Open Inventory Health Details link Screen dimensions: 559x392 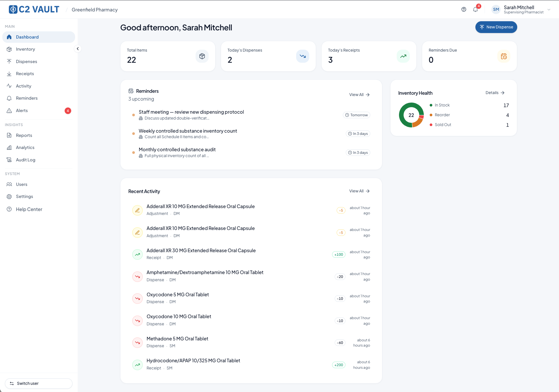[x=495, y=93]
